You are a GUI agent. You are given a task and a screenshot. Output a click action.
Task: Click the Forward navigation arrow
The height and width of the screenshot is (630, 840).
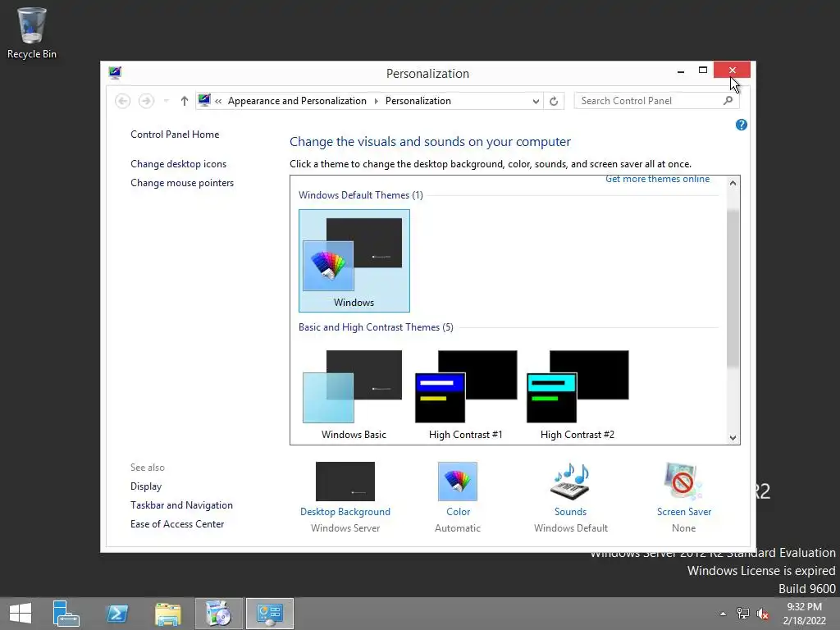click(x=146, y=101)
